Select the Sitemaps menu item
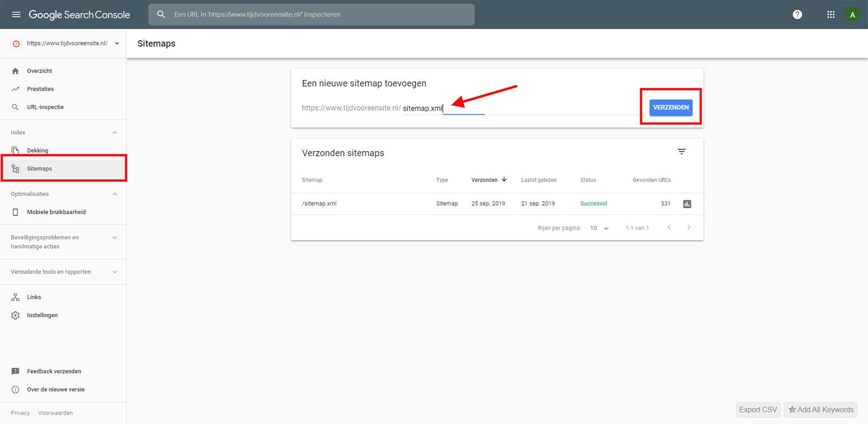The height and width of the screenshot is (424, 868). (63, 169)
